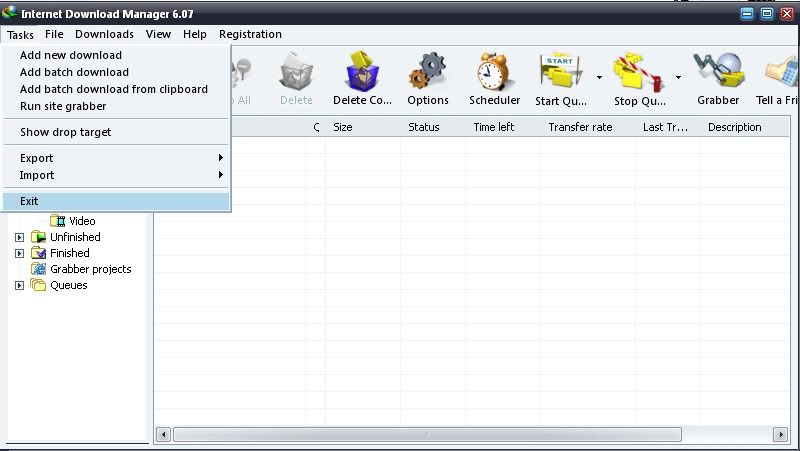The width and height of the screenshot is (800, 451).
Task: Select Run site grabber
Action: (x=116, y=106)
